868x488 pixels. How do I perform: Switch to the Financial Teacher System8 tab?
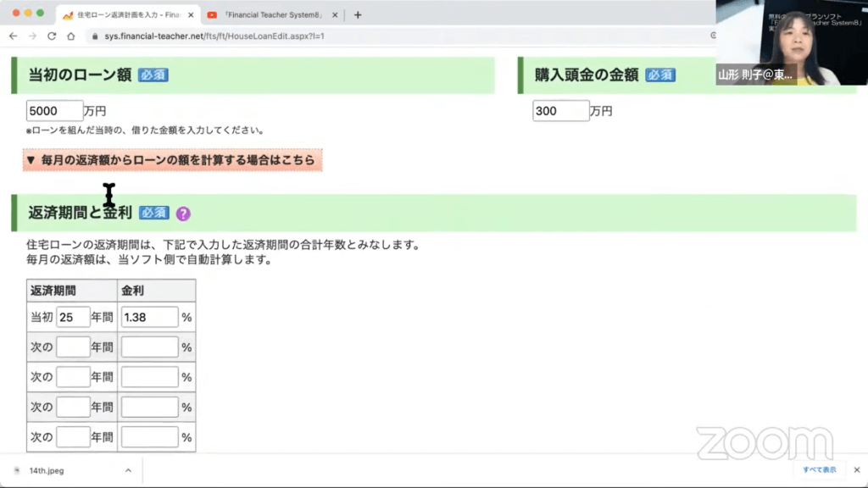(272, 15)
